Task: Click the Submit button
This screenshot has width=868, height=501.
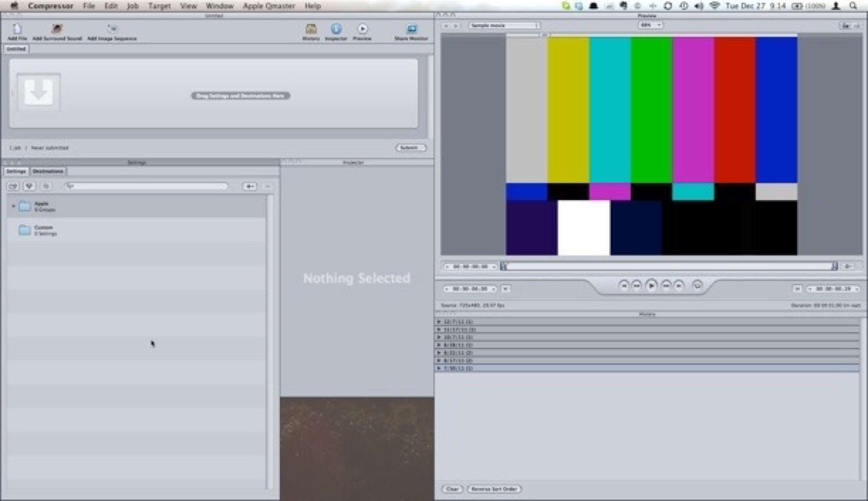Action: [x=411, y=148]
